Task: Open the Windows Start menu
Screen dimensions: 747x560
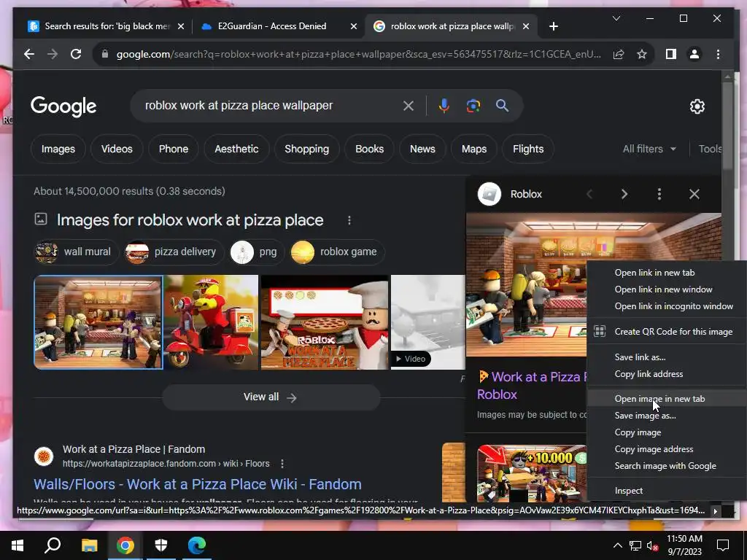Action: click(x=18, y=545)
